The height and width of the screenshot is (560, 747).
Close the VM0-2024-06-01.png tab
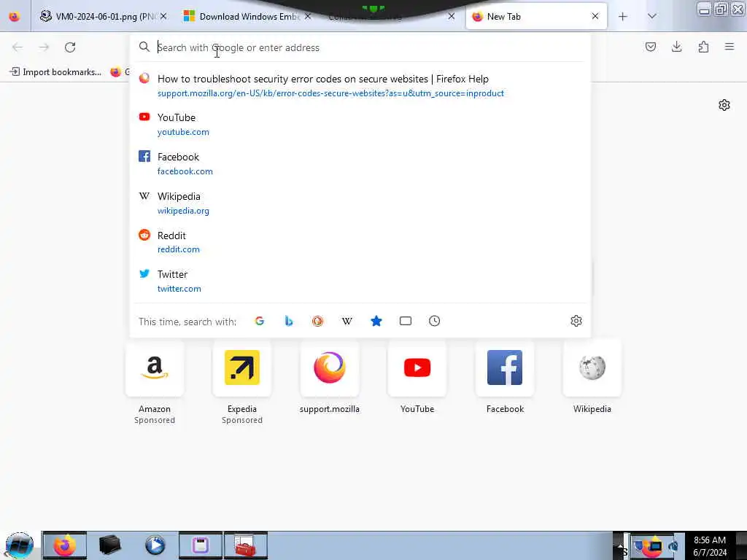163,17
